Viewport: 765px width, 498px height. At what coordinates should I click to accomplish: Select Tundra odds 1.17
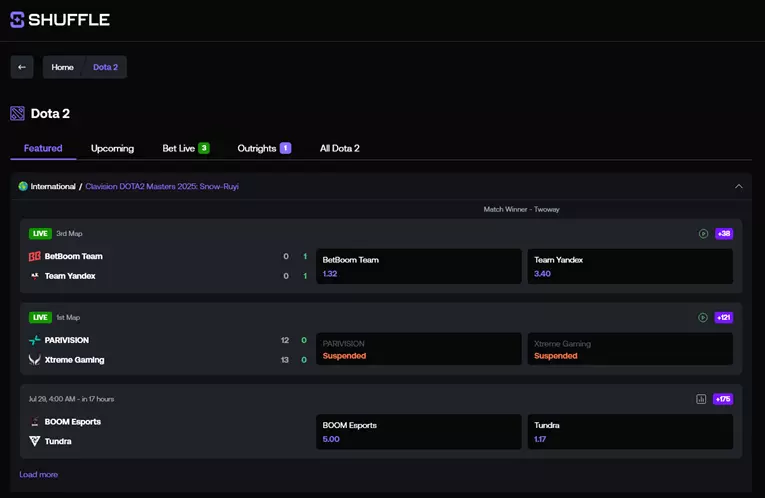pyautogui.click(x=630, y=432)
